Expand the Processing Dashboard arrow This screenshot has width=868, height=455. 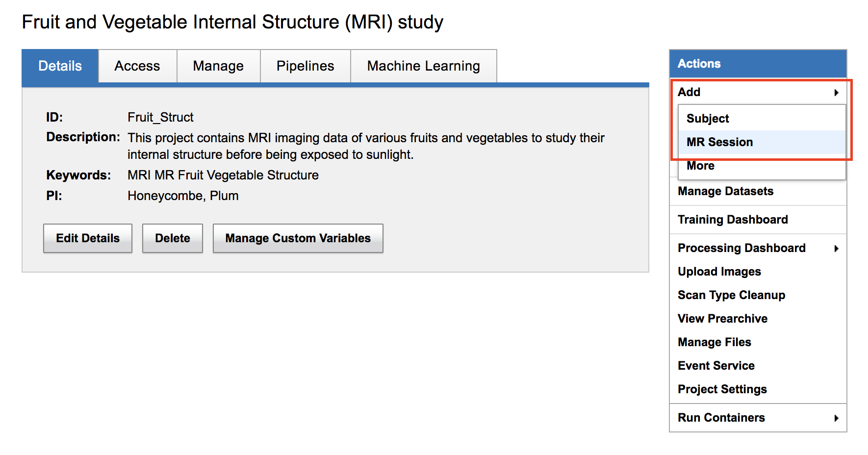click(836, 249)
